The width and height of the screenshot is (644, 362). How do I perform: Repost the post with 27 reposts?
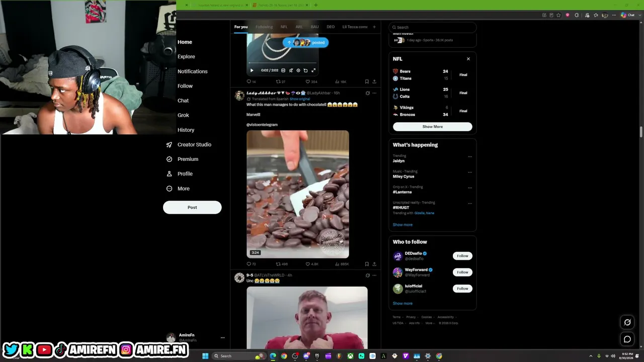(x=281, y=81)
